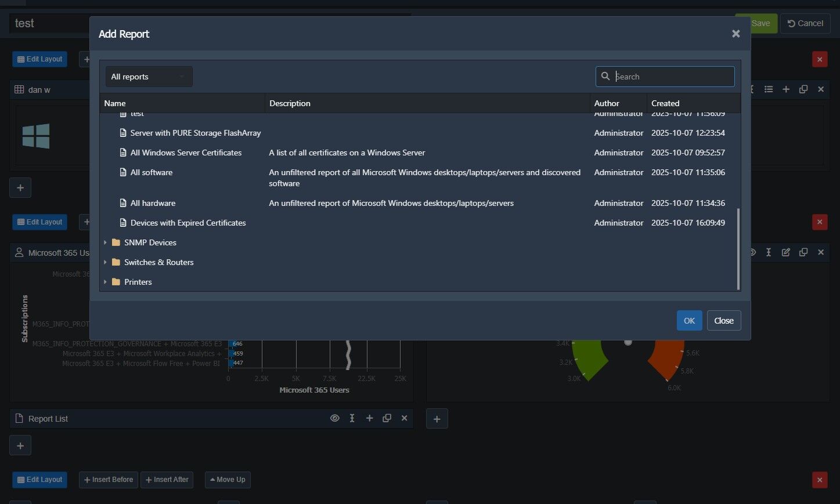The width and height of the screenshot is (840, 504).
Task: Duplicate the Microsoft 365 panel
Action: [803, 252]
